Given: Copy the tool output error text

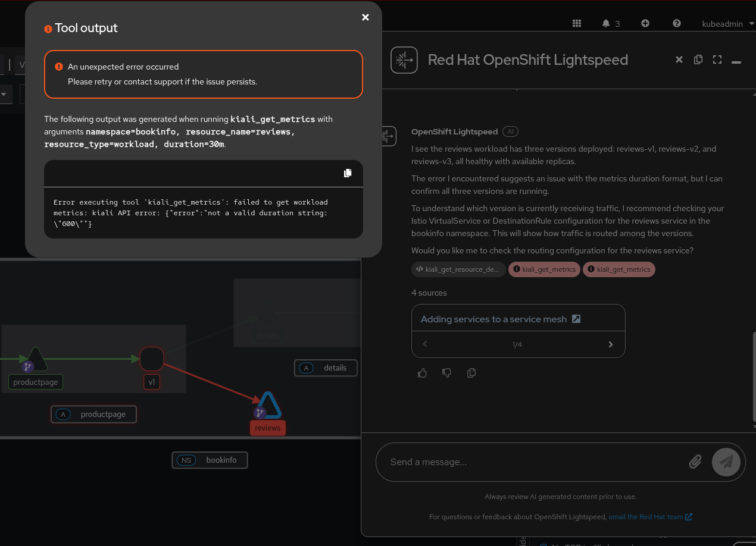Looking at the screenshot, I should click(x=348, y=173).
